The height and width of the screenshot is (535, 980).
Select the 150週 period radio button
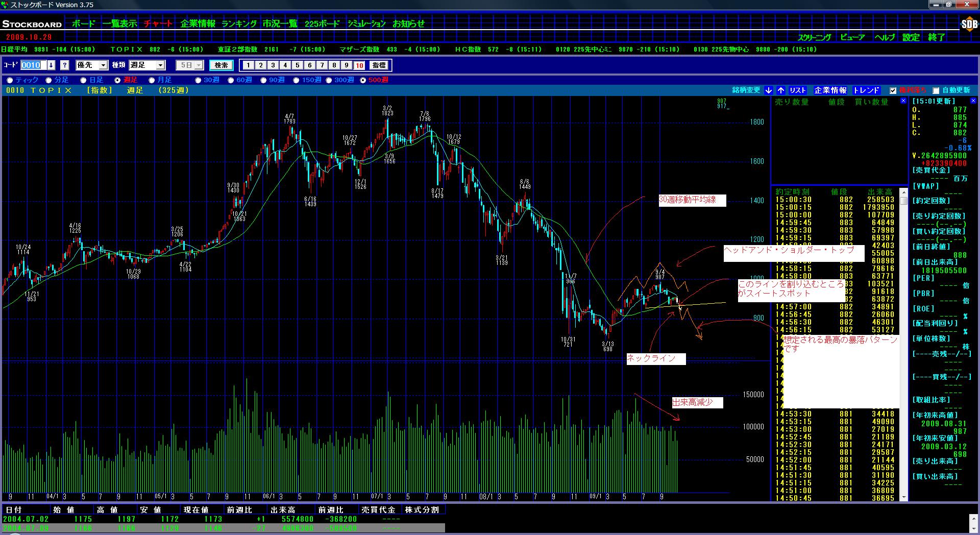coord(297,80)
